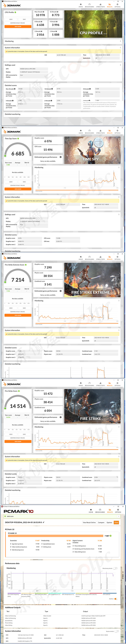Select Results in the CPU Profile window

(x=109, y=5)
